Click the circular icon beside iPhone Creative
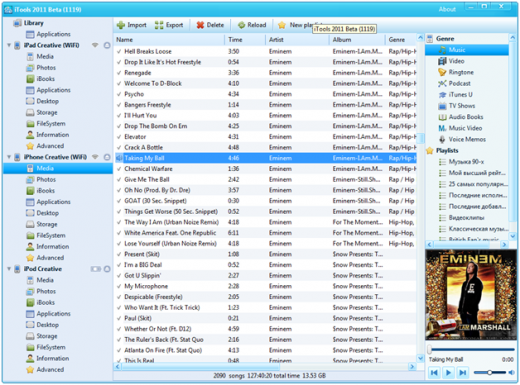 [107, 157]
